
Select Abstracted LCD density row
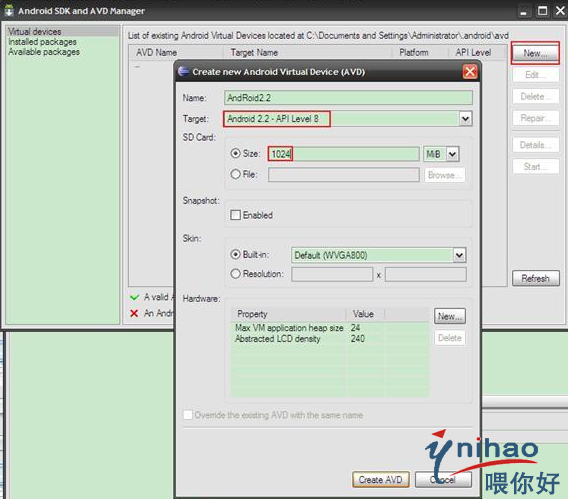click(329, 339)
